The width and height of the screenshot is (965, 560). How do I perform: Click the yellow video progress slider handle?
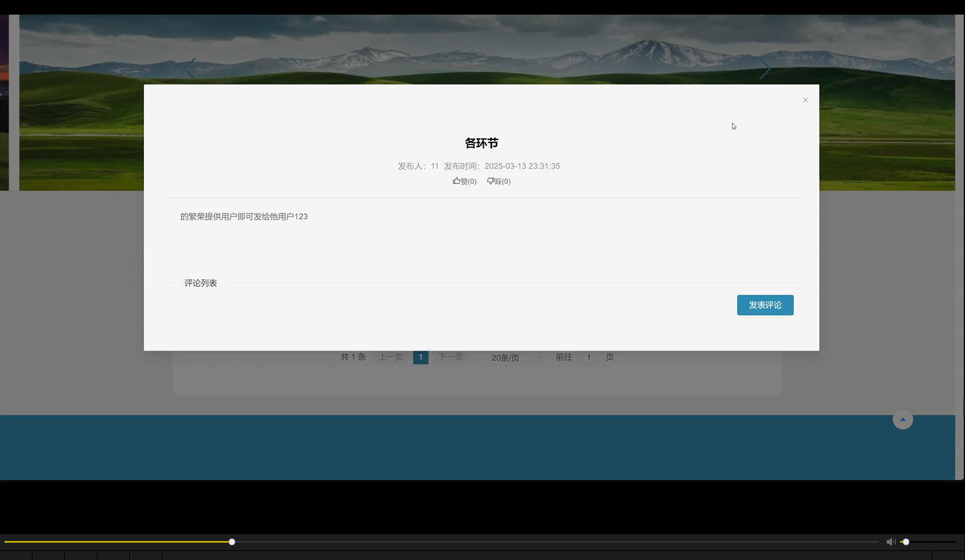click(x=231, y=542)
